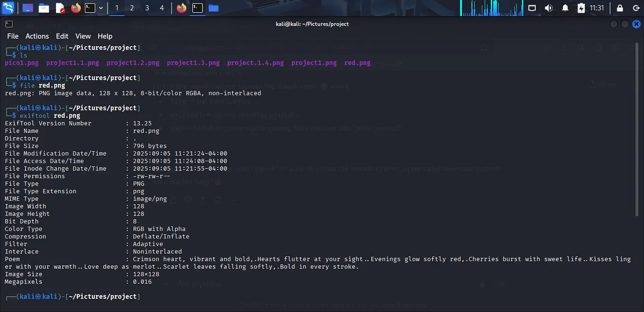Launch Firefox from the taskbar launcher

click(x=76, y=8)
